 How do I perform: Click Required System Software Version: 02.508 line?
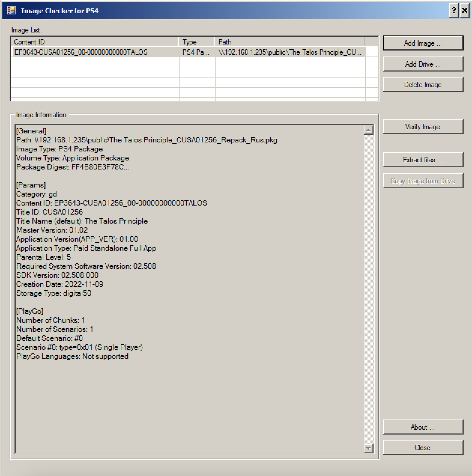coord(86,266)
